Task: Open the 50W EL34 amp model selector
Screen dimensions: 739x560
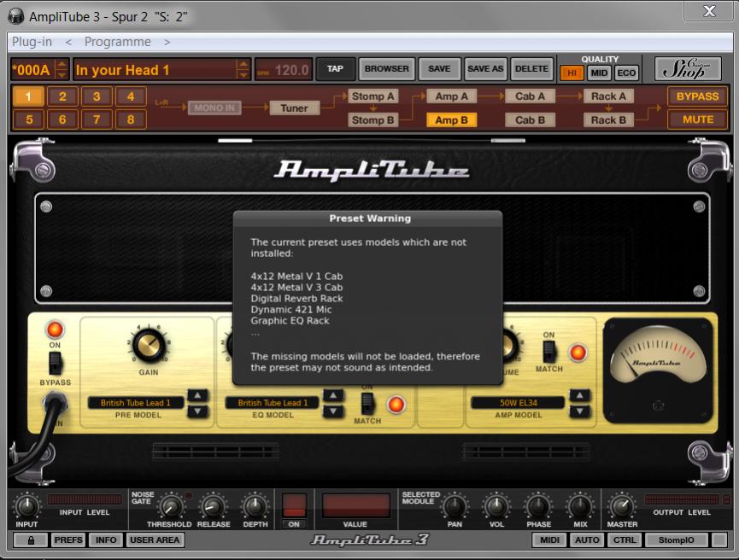Action: [x=518, y=403]
